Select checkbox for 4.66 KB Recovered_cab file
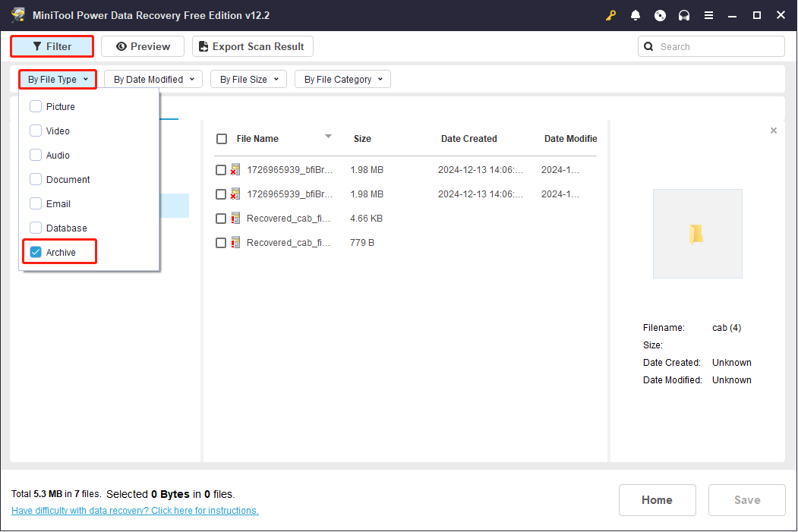This screenshot has width=798, height=532. [x=220, y=219]
